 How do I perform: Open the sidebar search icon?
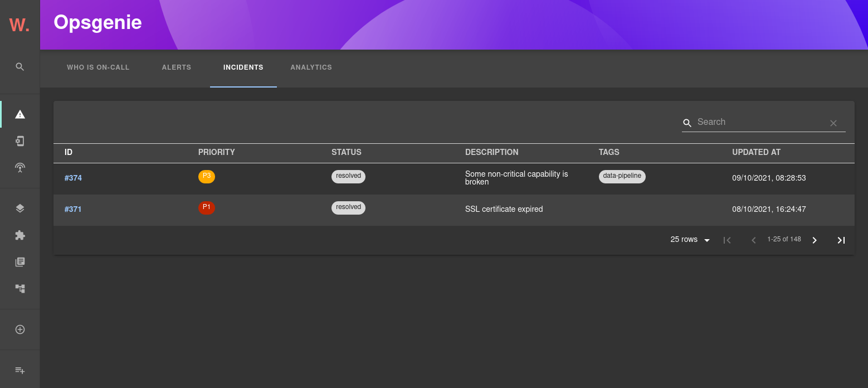click(20, 67)
